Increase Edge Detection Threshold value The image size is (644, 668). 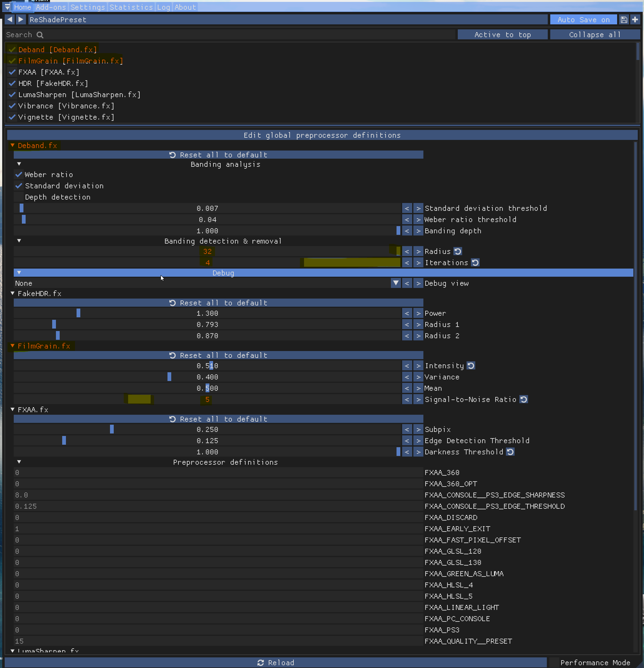[x=418, y=441]
